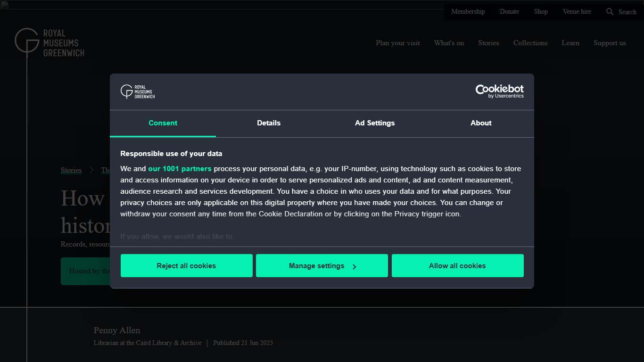Open the Plan your visit menu
The height and width of the screenshot is (362, 644).
[397, 43]
